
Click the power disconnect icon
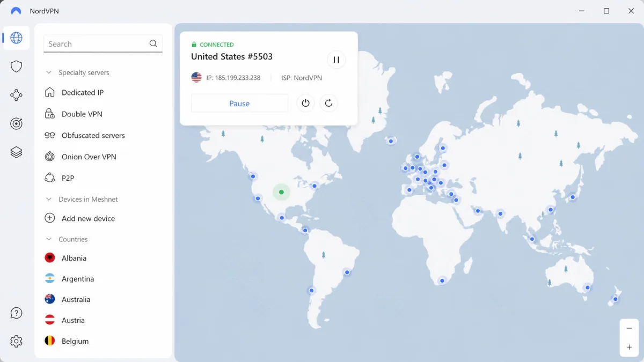click(x=305, y=103)
